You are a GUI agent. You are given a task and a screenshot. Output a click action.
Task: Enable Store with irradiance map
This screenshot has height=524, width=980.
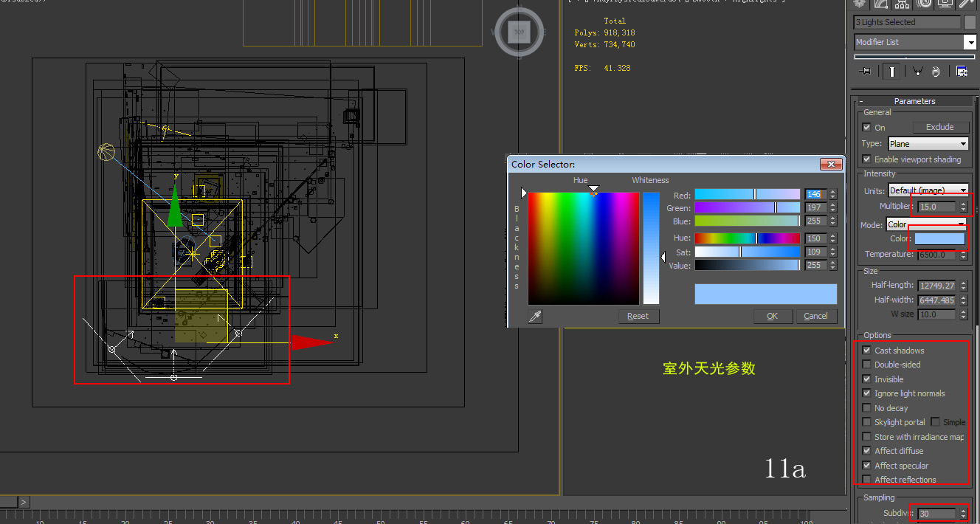(x=867, y=437)
